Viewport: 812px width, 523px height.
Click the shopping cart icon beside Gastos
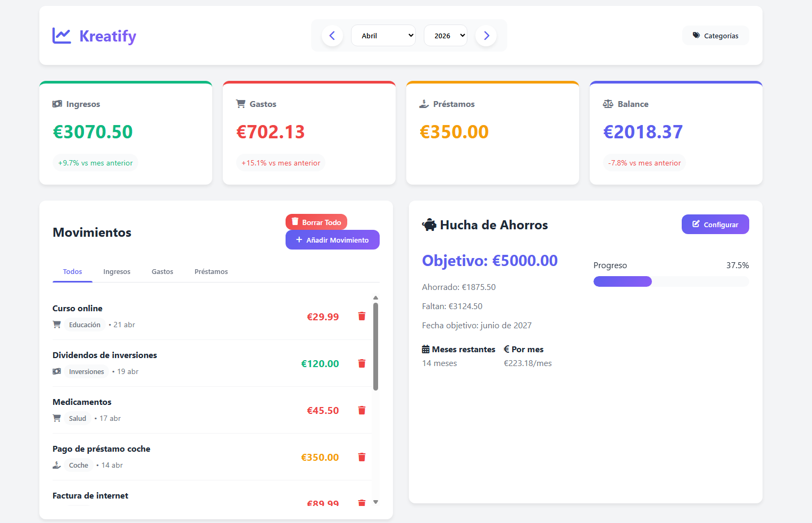(240, 104)
